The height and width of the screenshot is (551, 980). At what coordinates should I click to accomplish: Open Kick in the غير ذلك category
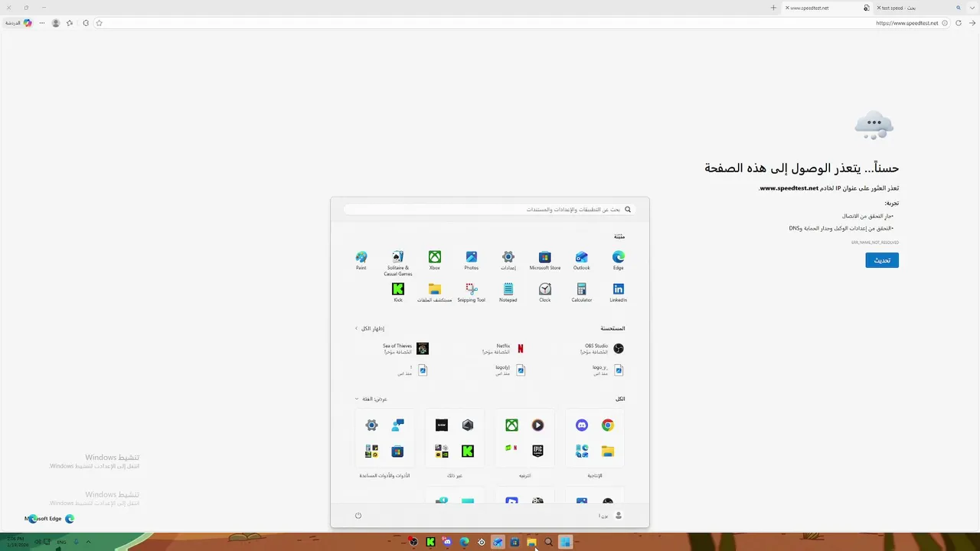[468, 452]
